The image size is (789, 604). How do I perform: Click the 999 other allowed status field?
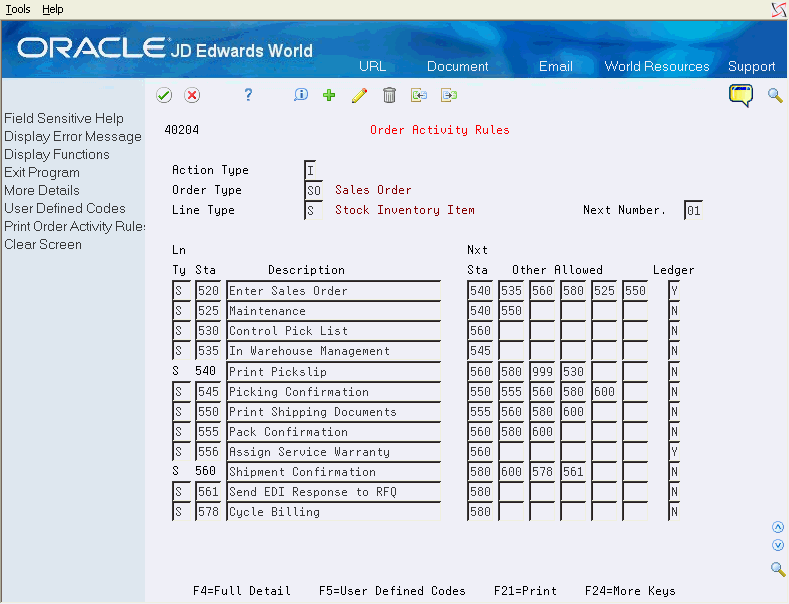[x=542, y=371]
